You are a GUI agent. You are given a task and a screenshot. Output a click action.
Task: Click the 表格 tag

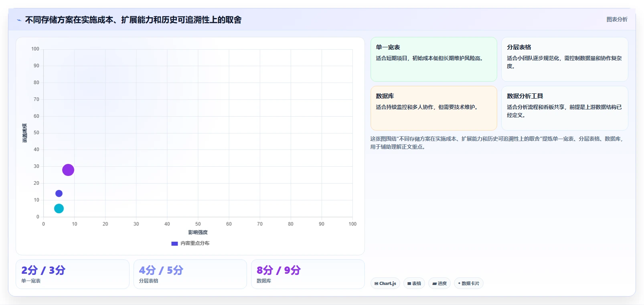[x=414, y=283]
